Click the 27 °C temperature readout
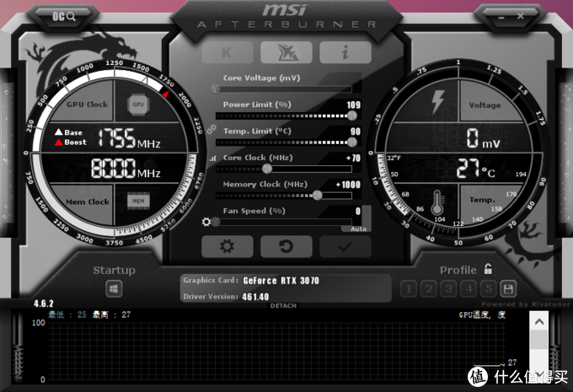This screenshot has height=392, width=573. [x=476, y=168]
